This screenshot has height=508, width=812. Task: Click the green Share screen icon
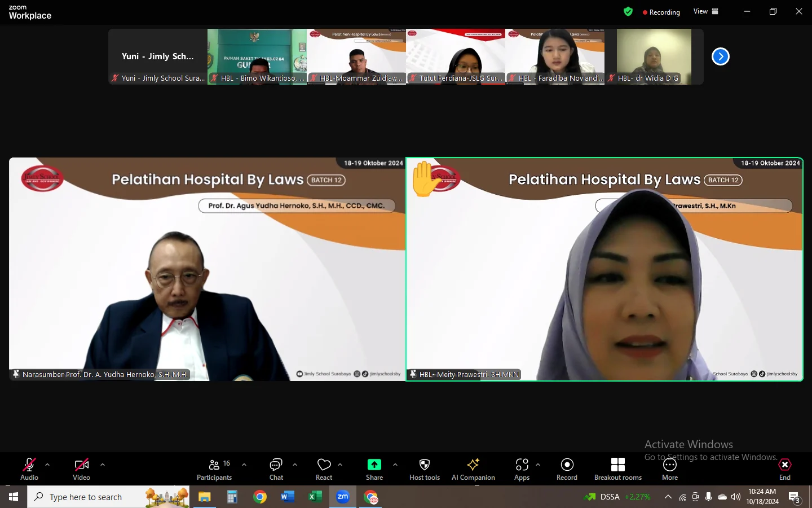point(374,465)
